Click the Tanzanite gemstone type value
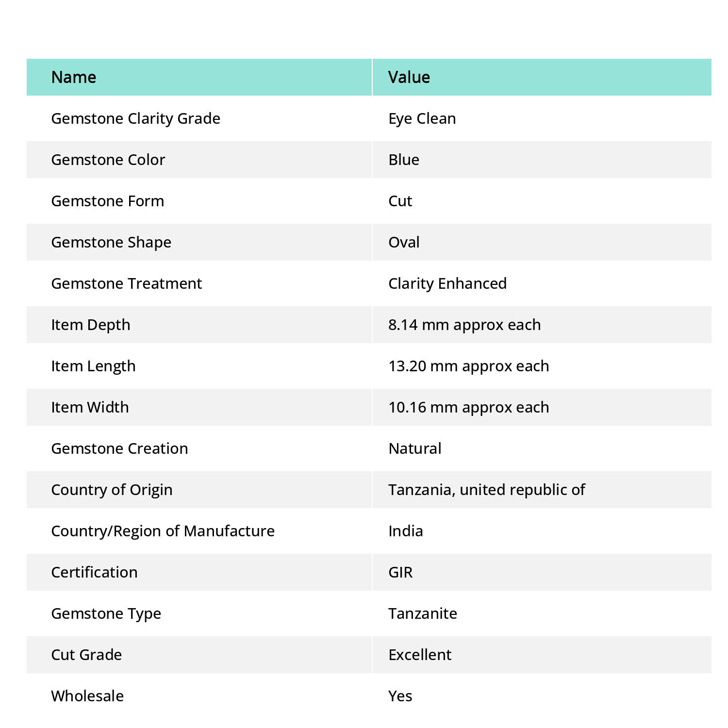Screen dimensions: 728x728 click(423, 613)
